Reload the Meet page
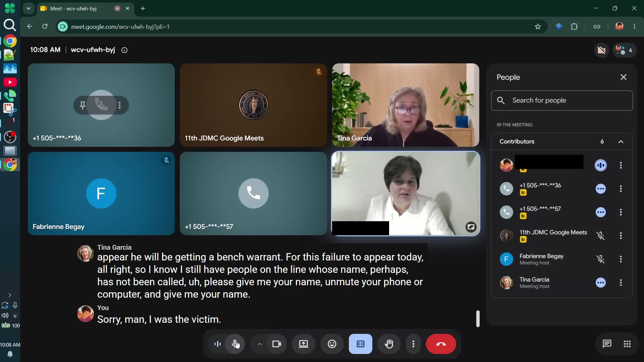 [x=45, y=26]
